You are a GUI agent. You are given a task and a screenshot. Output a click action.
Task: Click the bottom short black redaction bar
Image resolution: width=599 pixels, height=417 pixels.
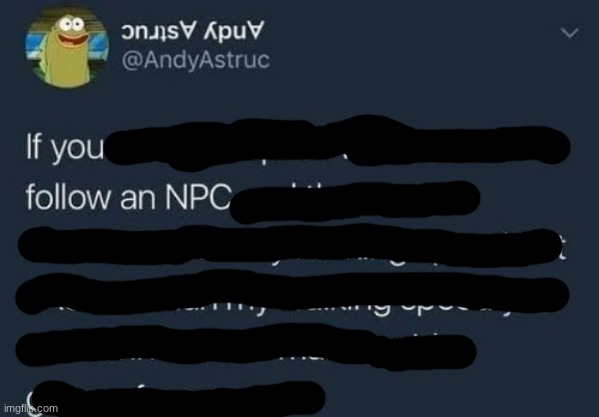[178, 397]
